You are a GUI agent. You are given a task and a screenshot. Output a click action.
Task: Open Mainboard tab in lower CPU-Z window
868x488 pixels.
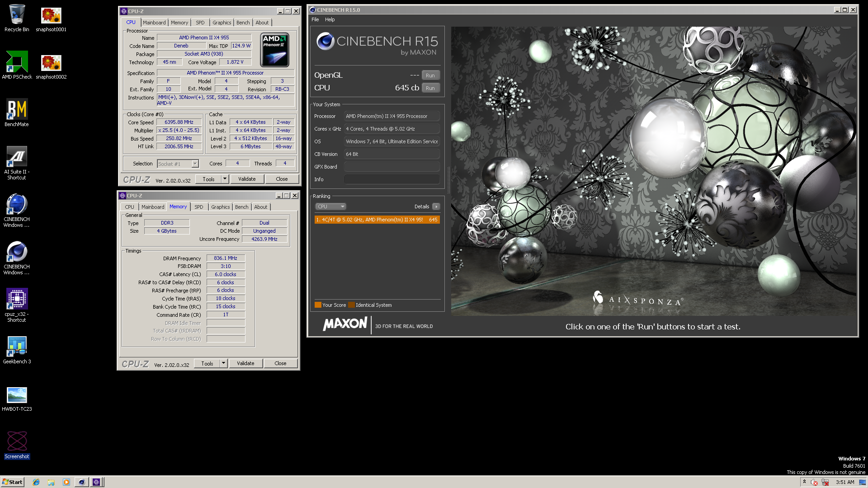pos(153,207)
